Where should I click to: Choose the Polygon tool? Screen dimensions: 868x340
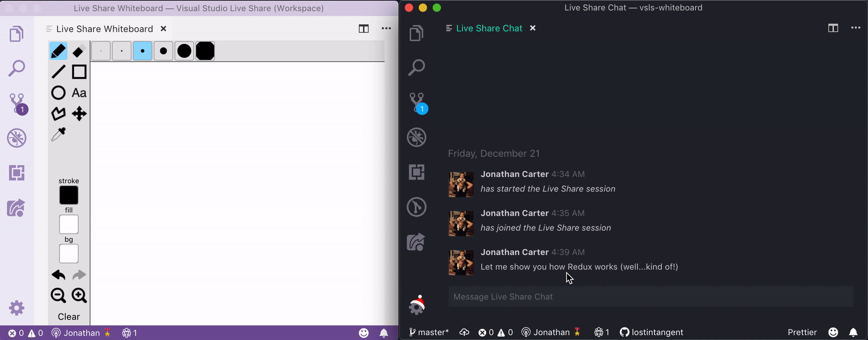[x=58, y=114]
